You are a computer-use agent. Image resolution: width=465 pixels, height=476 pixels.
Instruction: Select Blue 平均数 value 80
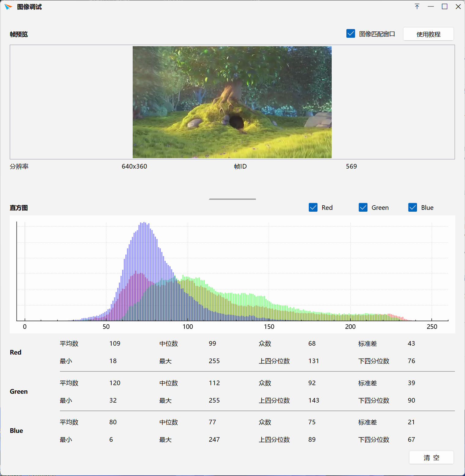[113, 422]
